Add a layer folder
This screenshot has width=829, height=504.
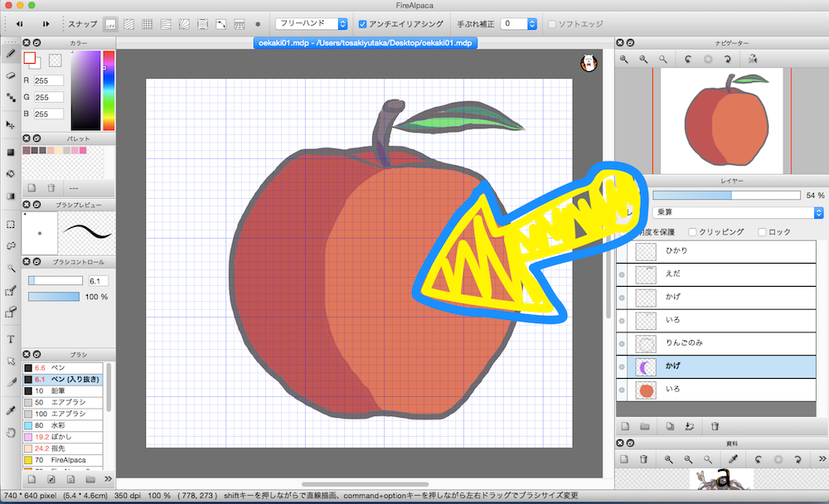(645, 426)
